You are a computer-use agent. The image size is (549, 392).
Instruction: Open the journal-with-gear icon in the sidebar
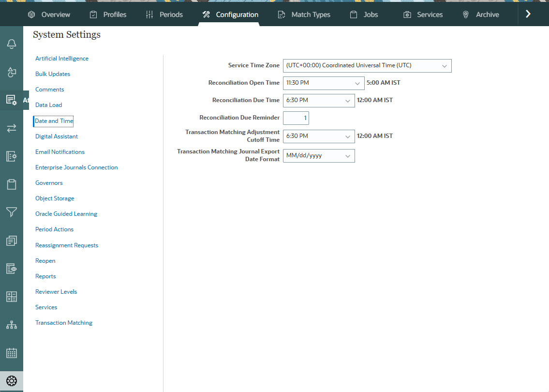pyautogui.click(x=11, y=156)
